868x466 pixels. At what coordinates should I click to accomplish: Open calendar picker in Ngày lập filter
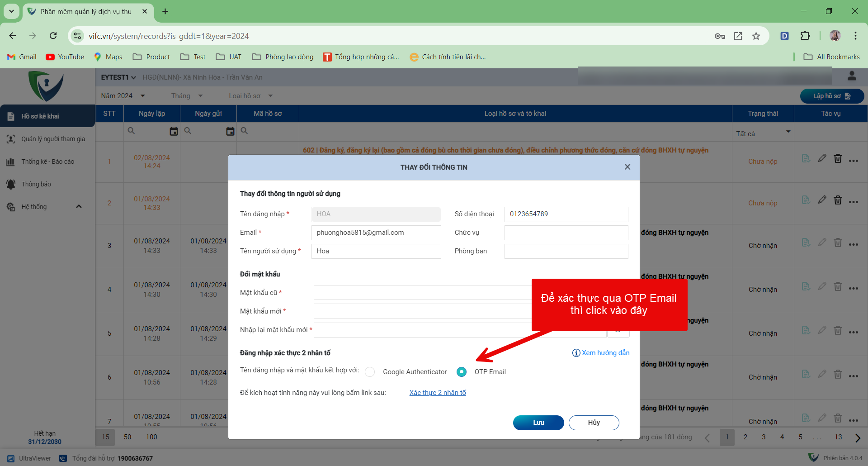pyautogui.click(x=174, y=131)
